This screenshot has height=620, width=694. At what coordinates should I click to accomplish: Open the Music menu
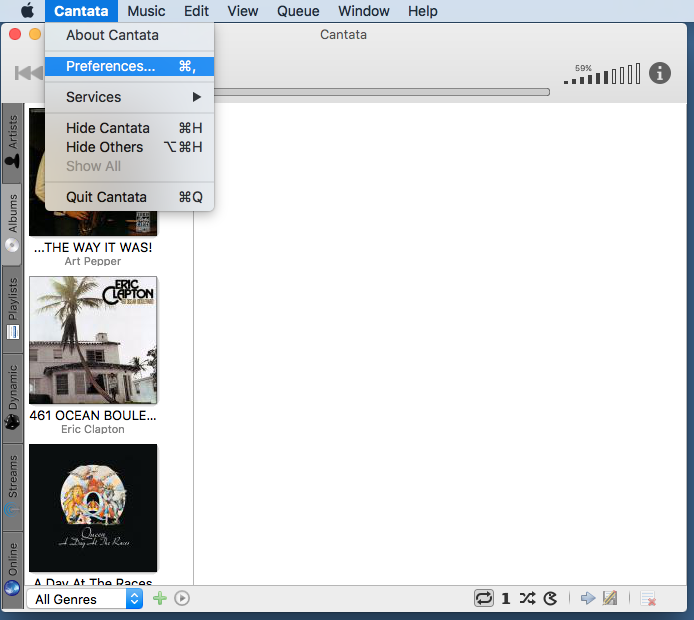146,11
